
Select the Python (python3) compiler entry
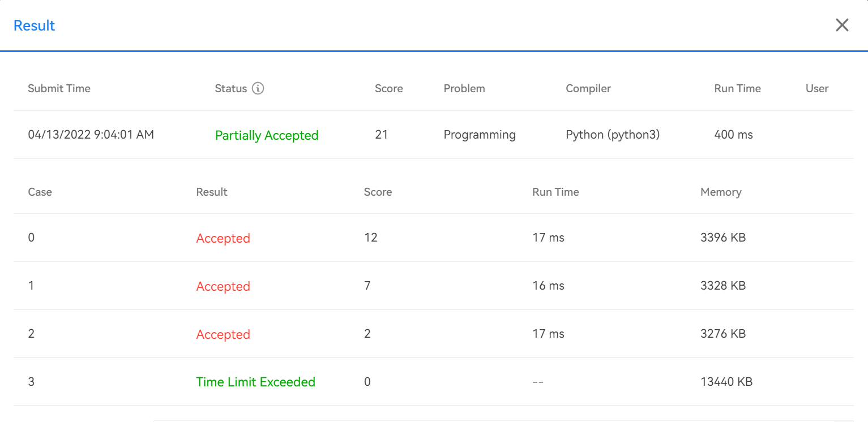[x=613, y=135]
